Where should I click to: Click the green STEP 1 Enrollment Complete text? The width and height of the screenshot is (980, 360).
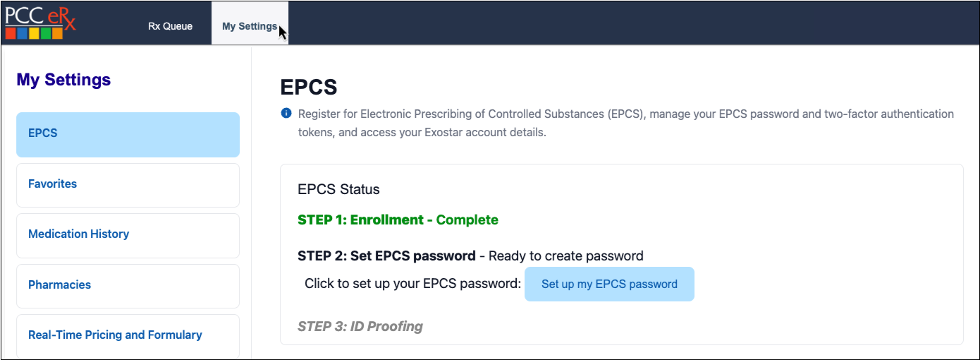[x=398, y=220]
